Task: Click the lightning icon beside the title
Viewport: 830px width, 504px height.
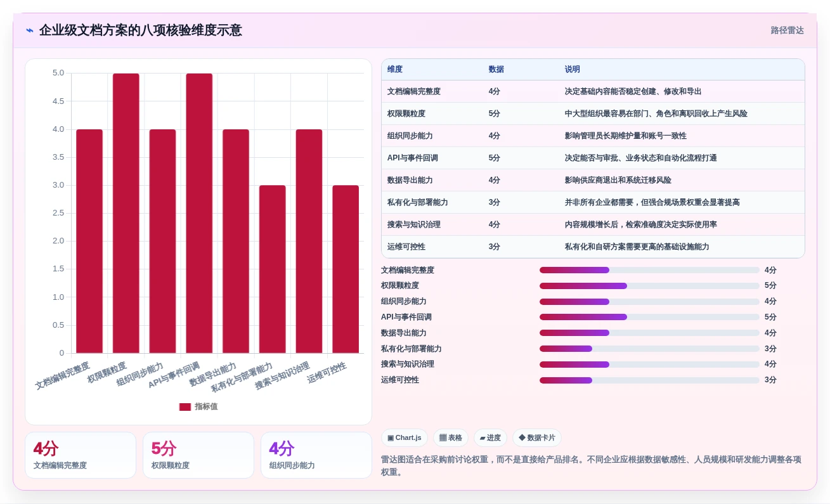Action: tap(30, 30)
